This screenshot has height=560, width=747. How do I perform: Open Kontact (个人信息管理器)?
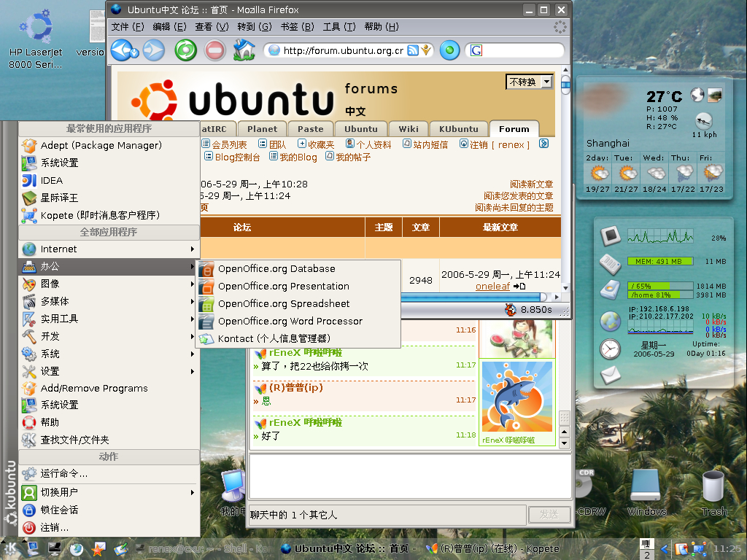pos(298,338)
